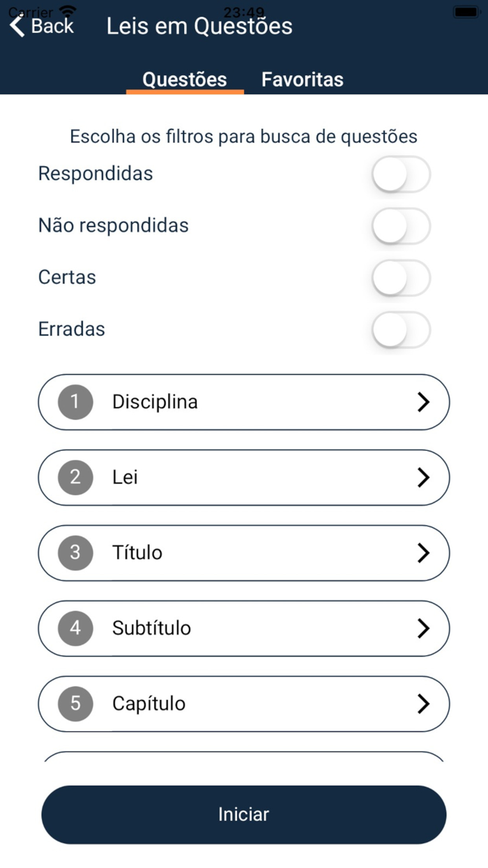Select the Questões tab

184,79
